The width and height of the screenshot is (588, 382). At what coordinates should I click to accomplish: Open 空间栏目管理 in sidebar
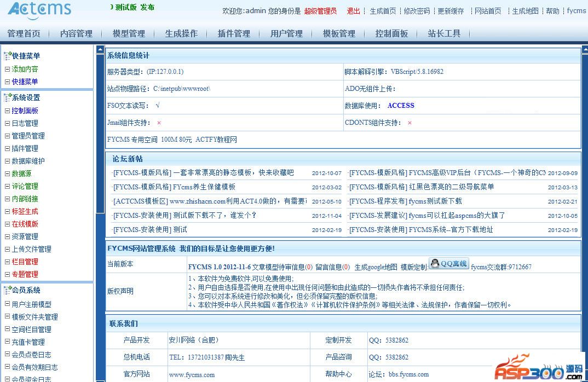tap(32, 329)
